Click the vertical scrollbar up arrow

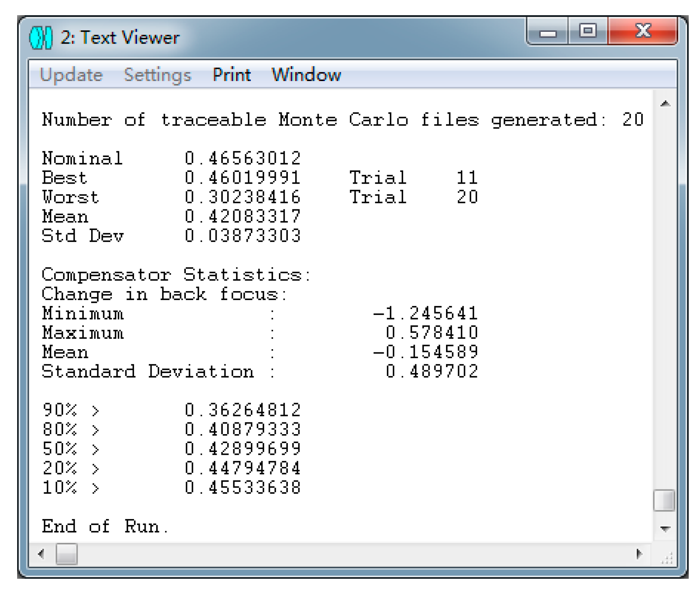pyautogui.click(x=665, y=104)
